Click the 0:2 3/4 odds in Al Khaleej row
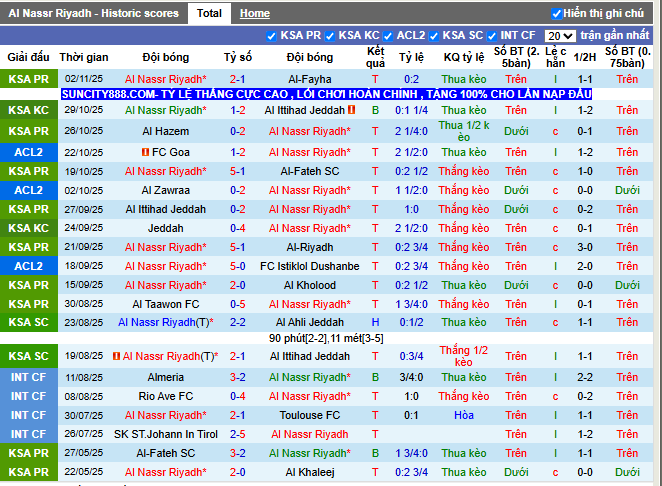The image size is (662, 486). [411, 472]
